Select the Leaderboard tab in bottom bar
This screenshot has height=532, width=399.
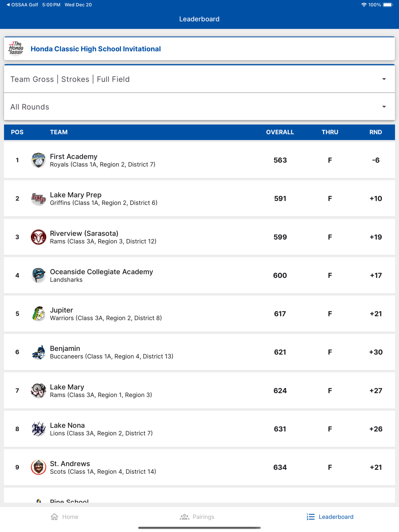(x=330, y=517)
